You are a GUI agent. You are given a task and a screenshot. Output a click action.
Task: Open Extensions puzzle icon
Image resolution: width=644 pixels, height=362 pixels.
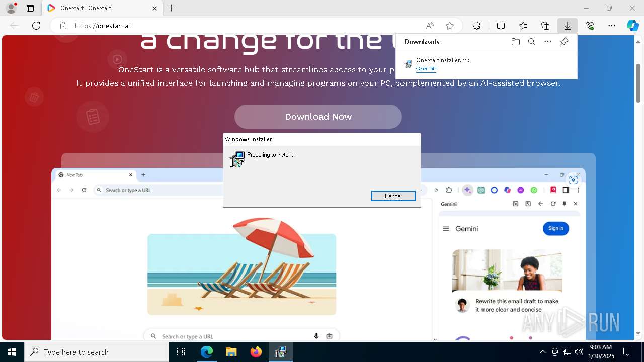[x=476, y=26]
